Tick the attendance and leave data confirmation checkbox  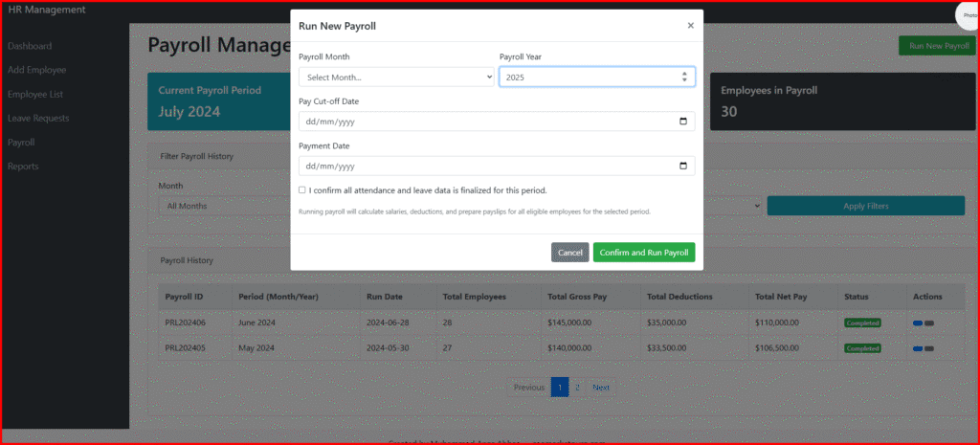[x=302, y=190]
